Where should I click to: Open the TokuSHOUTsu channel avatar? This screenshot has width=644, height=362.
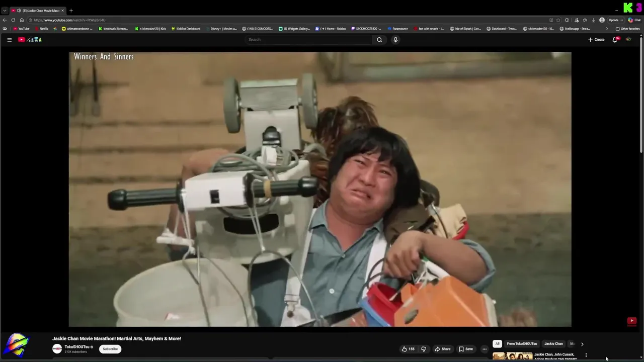pyautogui.click(x=57, y=348)
